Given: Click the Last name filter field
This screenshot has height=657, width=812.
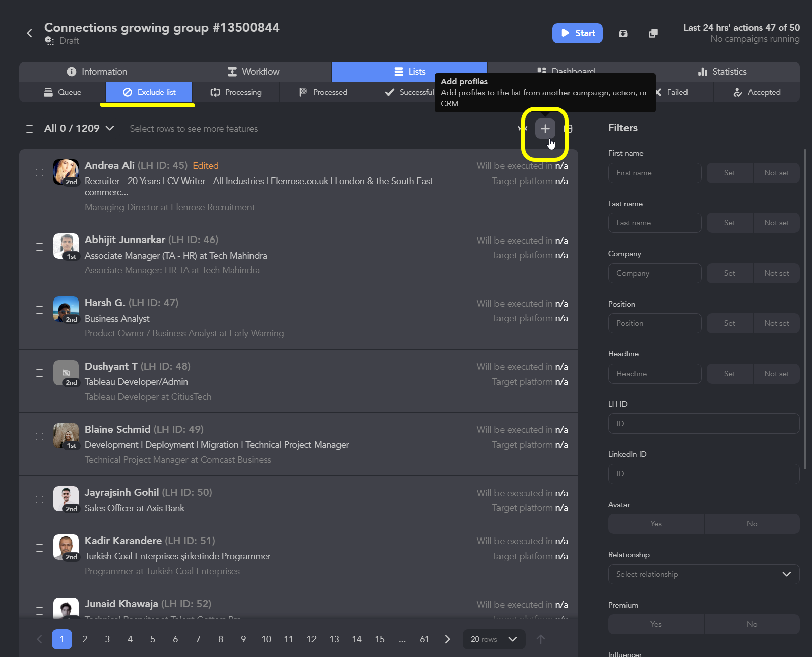Looking at the screenshot, I should [655, 223].
